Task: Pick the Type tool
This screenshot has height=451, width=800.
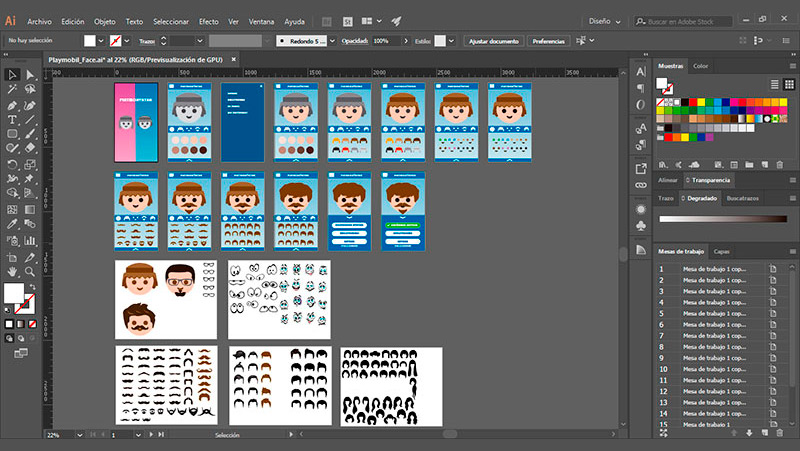Action: pyautogui.click(x=12, y=119)
